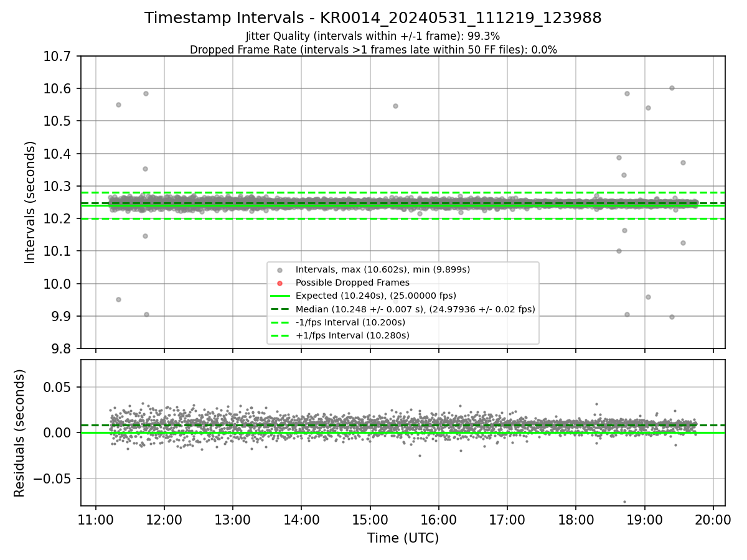This screenshot has height=560, width=747.
Task: Click legend entry 'Intervals, max (10.602s), min (9.899s)'
Action: click(383, 269)
